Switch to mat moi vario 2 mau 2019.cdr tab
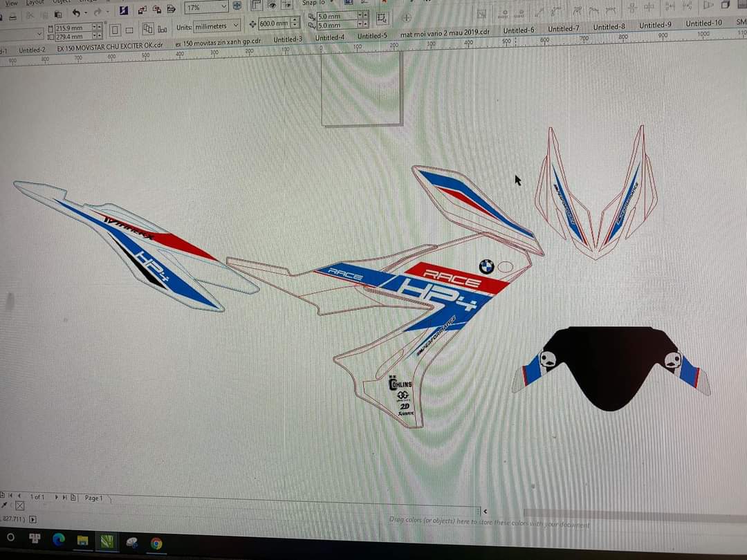The height and width of the screenshot is (560, 747). click(x=445, y=33)
